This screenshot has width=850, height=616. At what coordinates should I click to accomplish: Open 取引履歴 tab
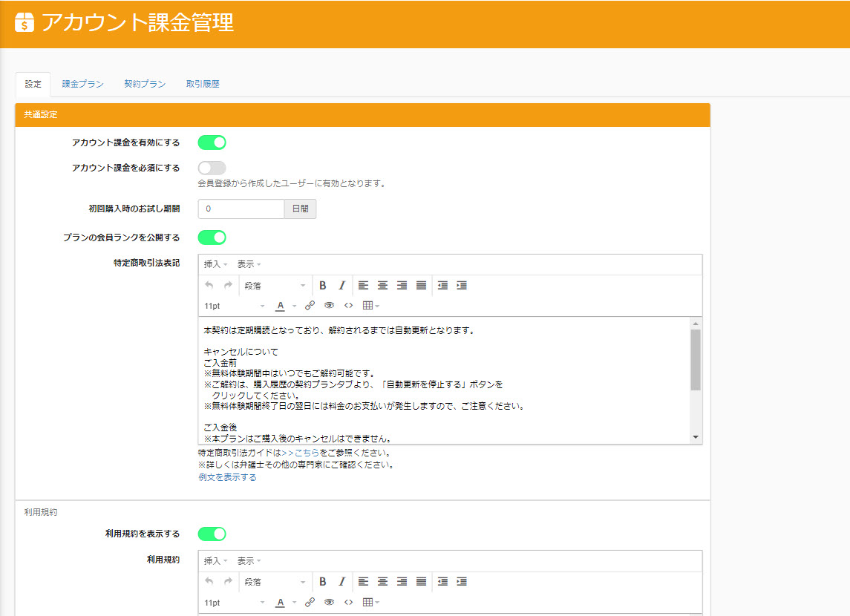tap(203, 85)
